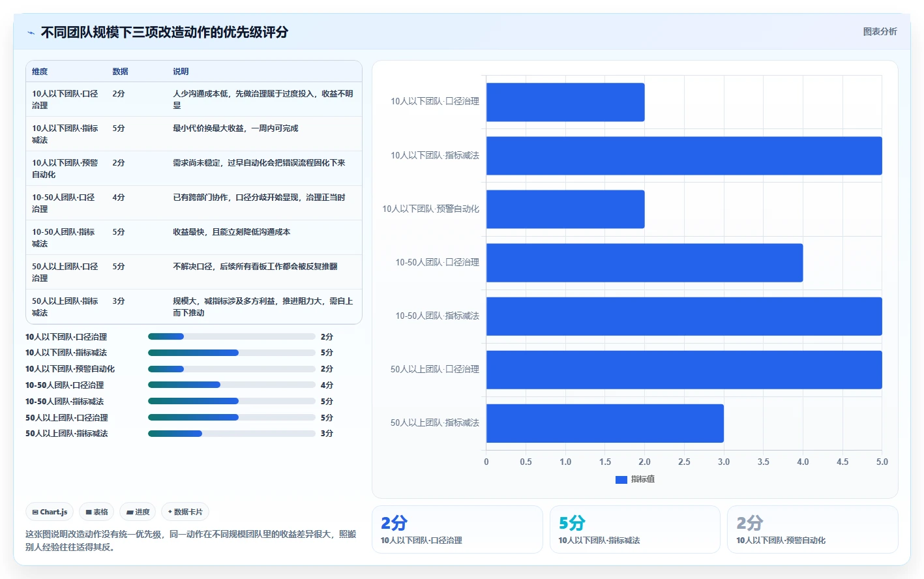Click table cell 50人以上团队·口径治理
The height and width of the screenshot is (579, 924).
pos(65,272)
